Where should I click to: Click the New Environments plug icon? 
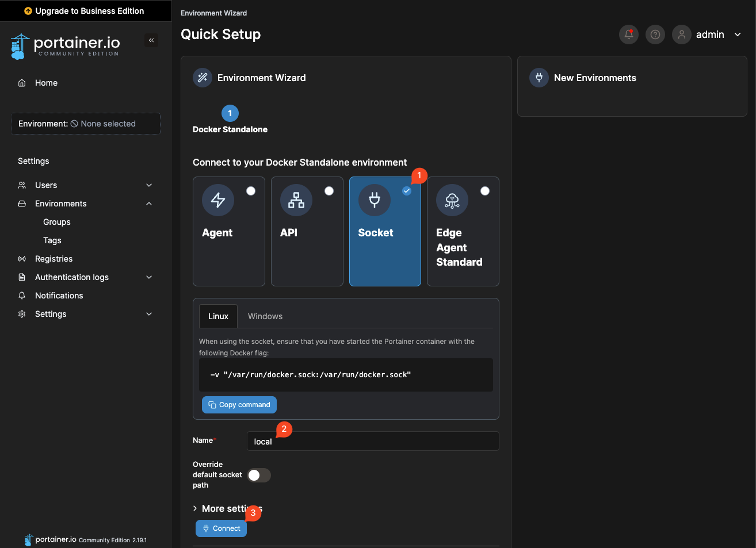pyautogui.click(x=539, y=78)
